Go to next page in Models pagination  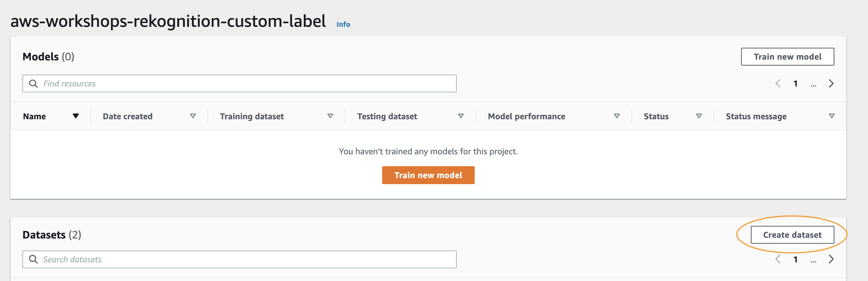[831, 83]
